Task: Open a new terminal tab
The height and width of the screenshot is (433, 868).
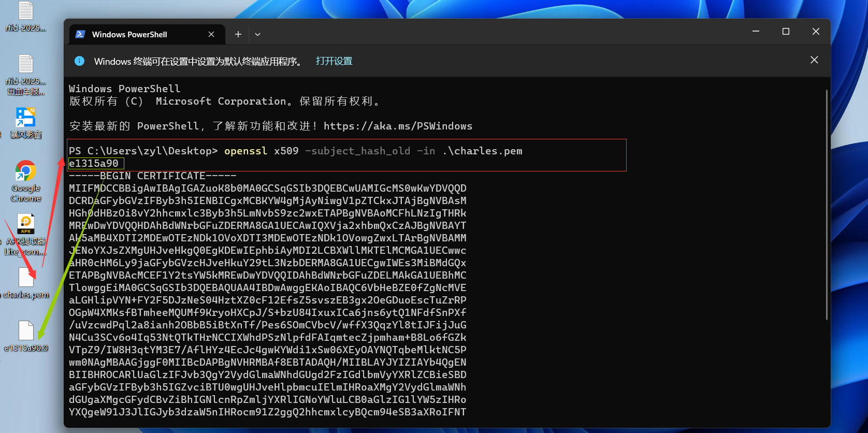Action: [238, 34]
